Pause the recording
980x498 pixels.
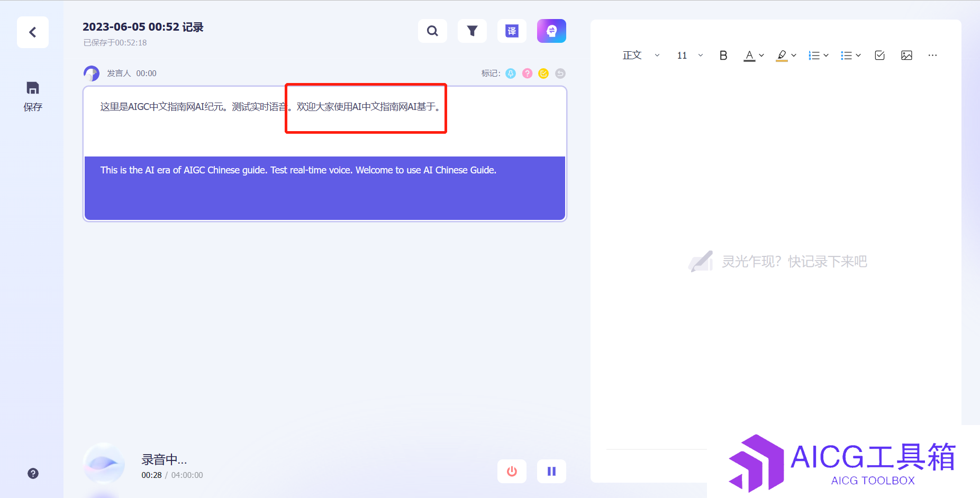click(551, 471)
